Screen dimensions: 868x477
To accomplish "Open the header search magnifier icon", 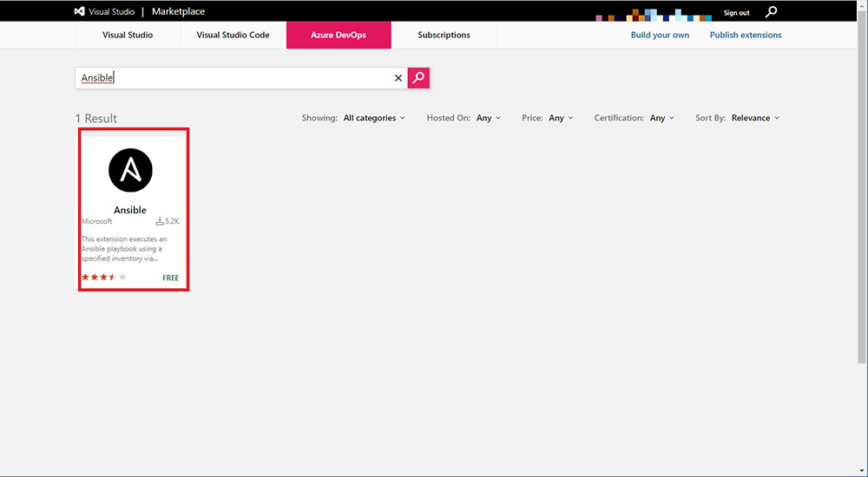I will coord(771,11).
